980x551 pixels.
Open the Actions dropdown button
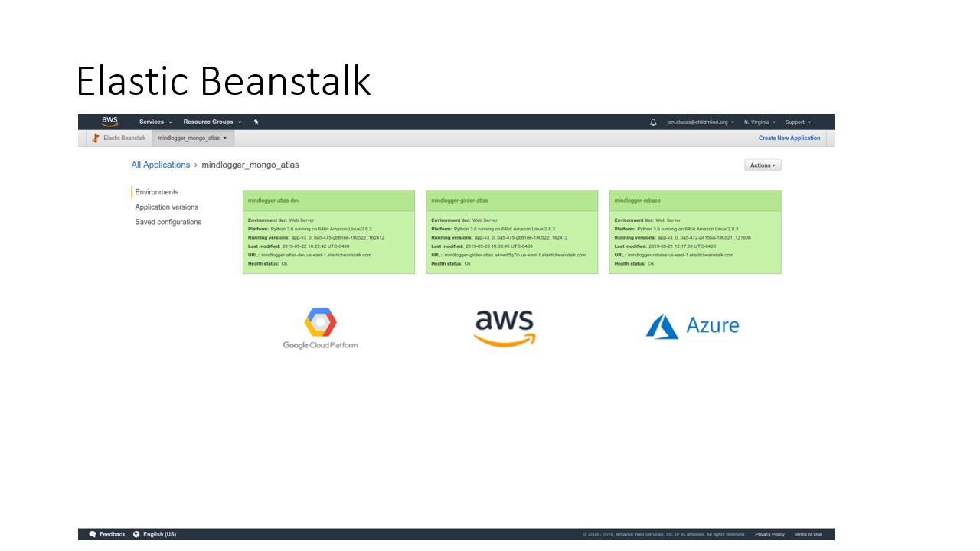[x=763, y=165]
